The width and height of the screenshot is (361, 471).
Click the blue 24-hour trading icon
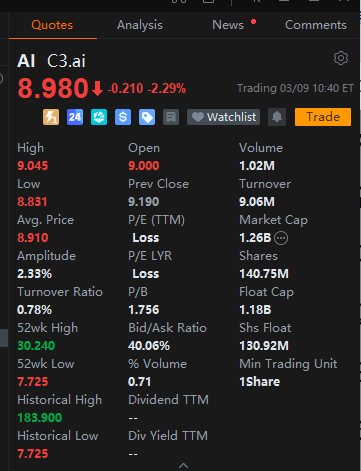[x=75, y=117]
